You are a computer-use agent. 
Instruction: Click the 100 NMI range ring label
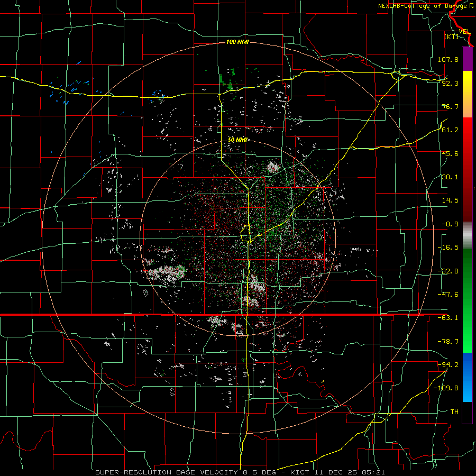point(237,42)
